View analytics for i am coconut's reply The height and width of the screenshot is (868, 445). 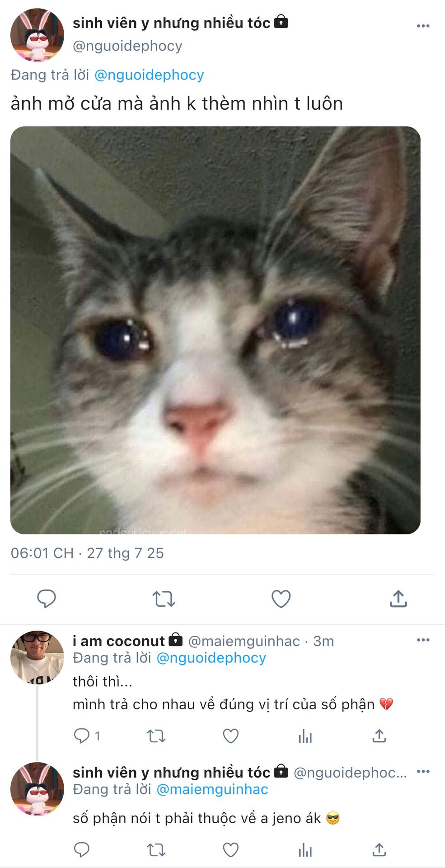[305, 736]
